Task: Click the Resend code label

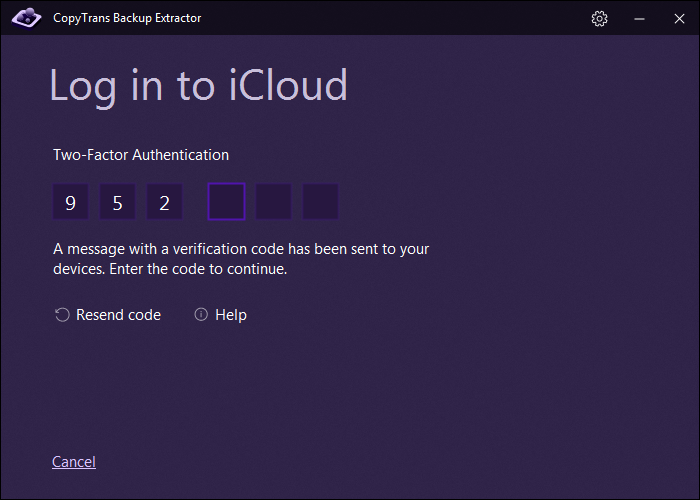Action: (x=118, y=315)
